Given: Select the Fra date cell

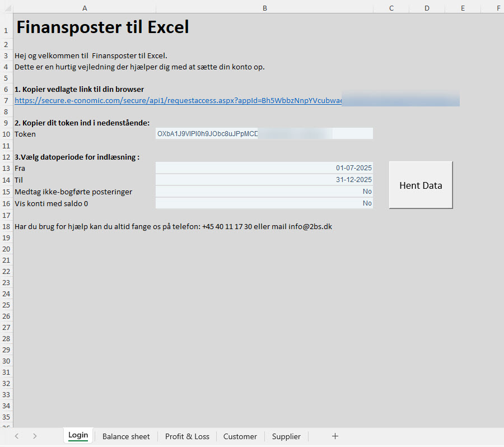Looking at the screenshot, I should point(264,167).
